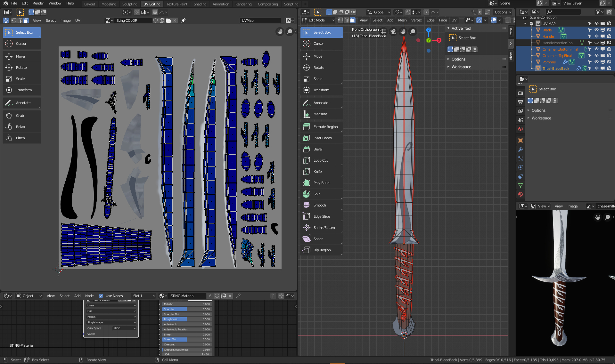Select the Knife tool

(x=317, y=172)
